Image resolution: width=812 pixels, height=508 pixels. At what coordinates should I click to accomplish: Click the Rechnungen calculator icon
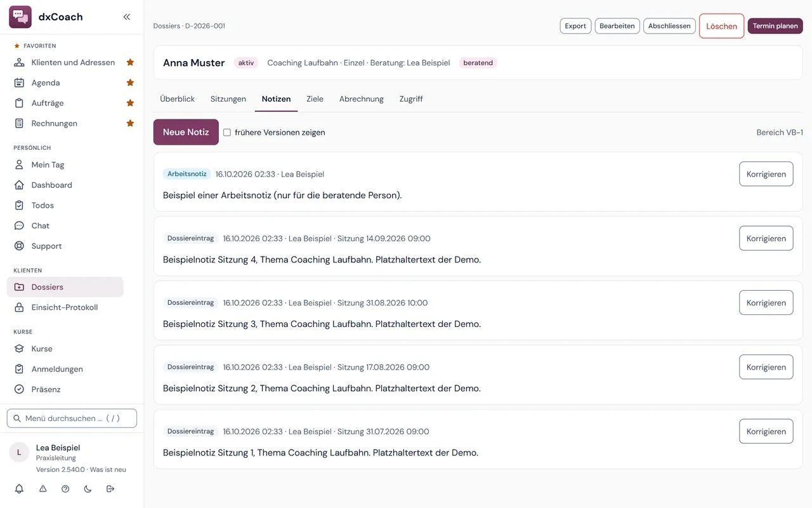(19, 123)
